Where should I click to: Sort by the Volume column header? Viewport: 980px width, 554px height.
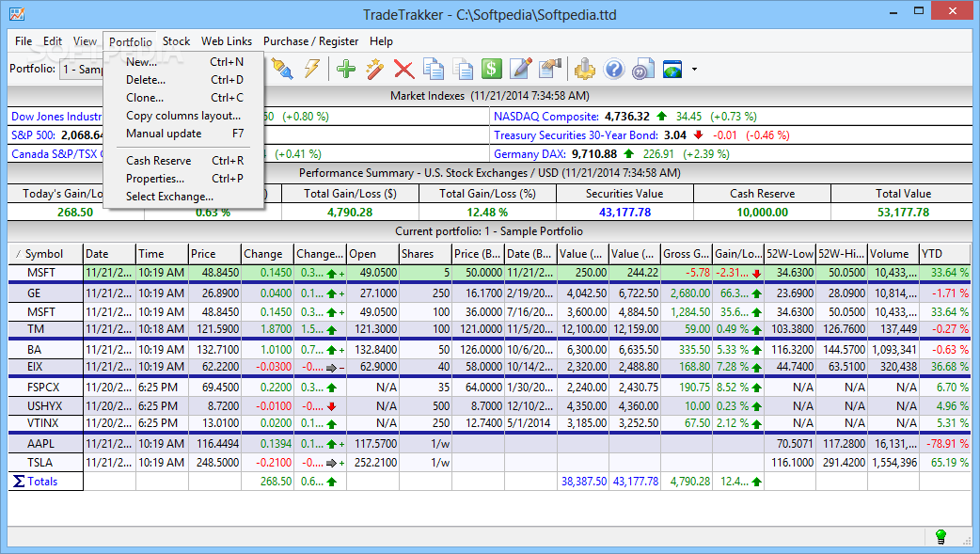(x=893, y=254)
